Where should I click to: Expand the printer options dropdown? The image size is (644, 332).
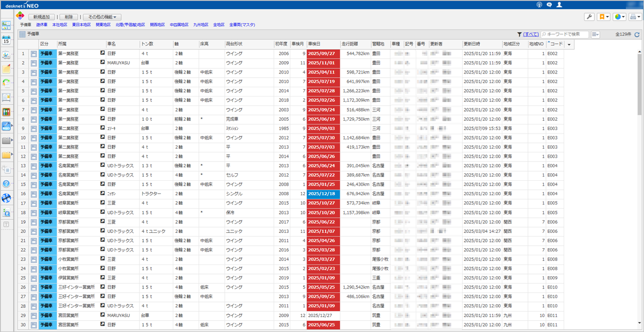click(x=635, y=17)
